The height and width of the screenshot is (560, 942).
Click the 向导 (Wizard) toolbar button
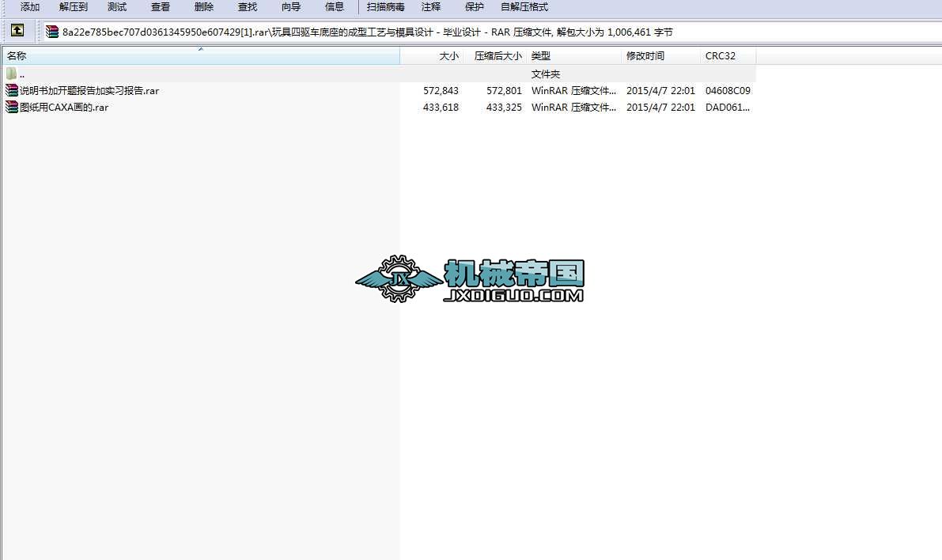click(x=291, y=7)
